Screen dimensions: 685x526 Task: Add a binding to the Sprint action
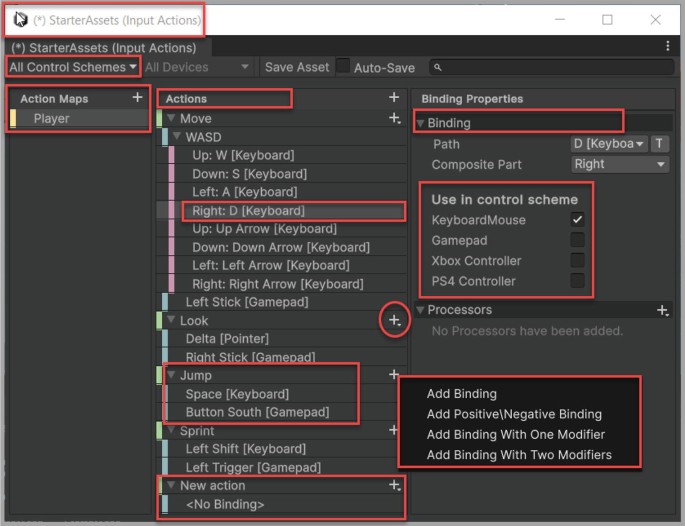coord(394,431)
